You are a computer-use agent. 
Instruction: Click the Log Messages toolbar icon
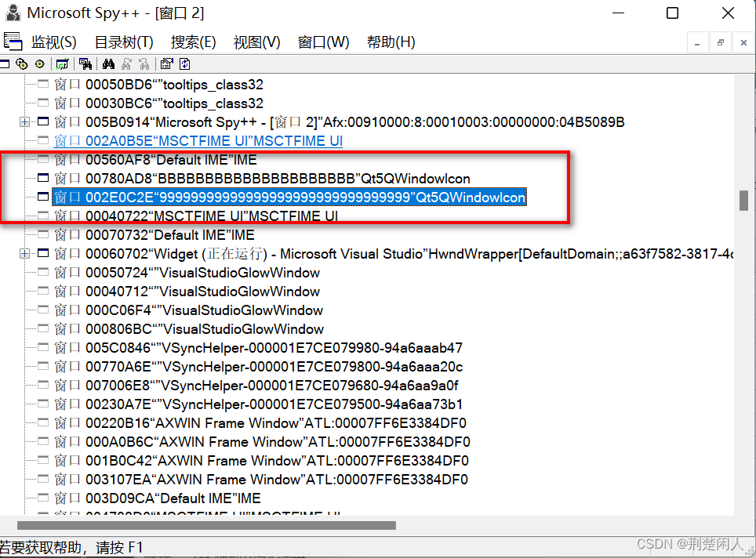pos(61,63)
